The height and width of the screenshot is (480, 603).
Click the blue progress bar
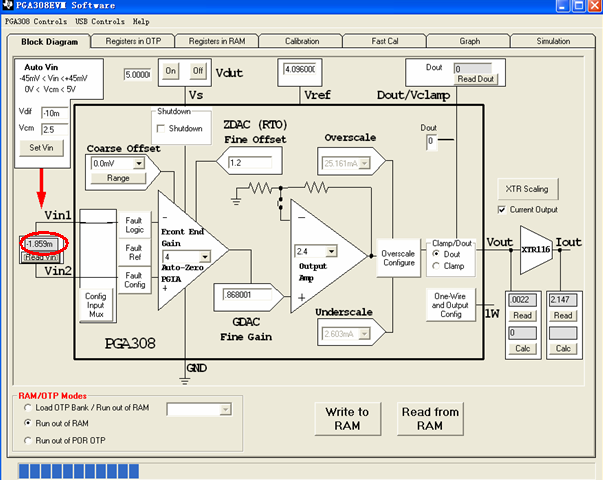79,472
